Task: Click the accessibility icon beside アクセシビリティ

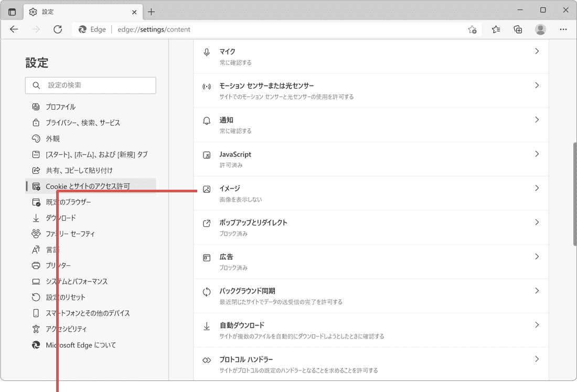Action: pos(36,329)
